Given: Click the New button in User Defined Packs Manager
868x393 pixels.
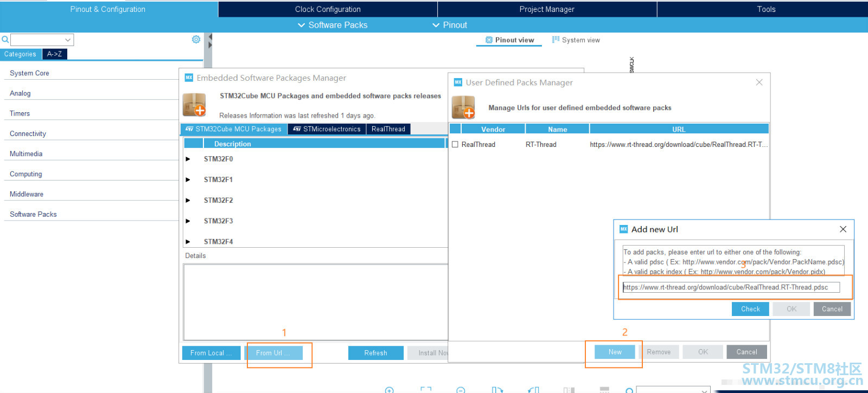Looking at the screenshot, I should coord(615,352).
